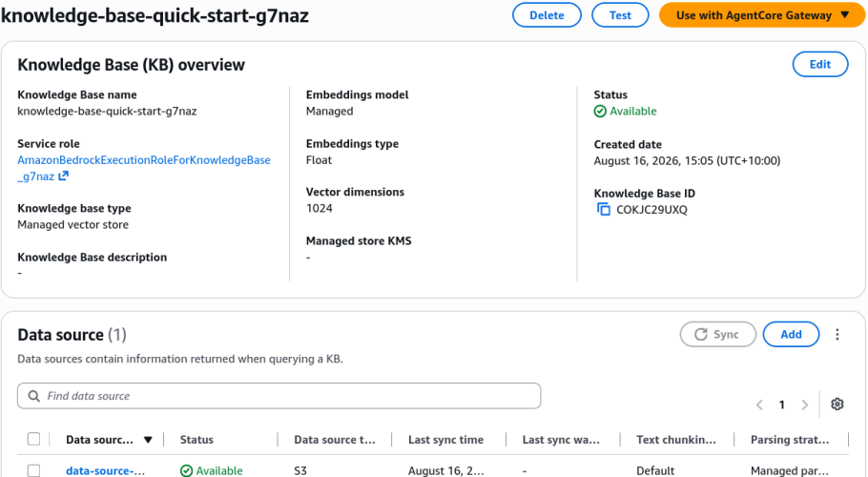Click the Data source type column header
868x477 pixels.
point(335,440)
